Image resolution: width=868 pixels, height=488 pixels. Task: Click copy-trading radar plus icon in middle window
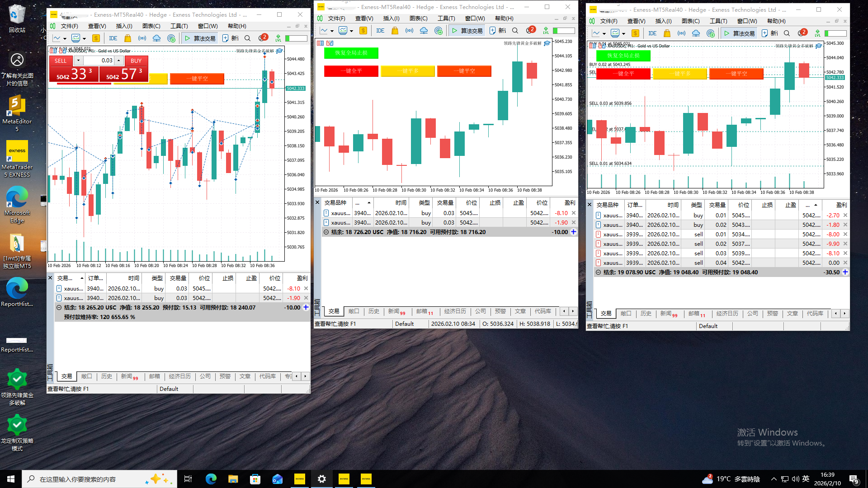pyautogui.click(x=439, y=31)
